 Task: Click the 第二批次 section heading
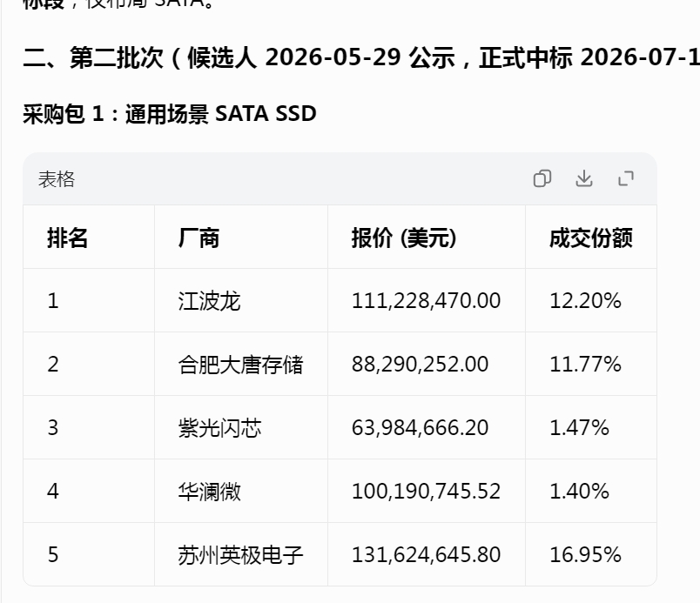361,58
